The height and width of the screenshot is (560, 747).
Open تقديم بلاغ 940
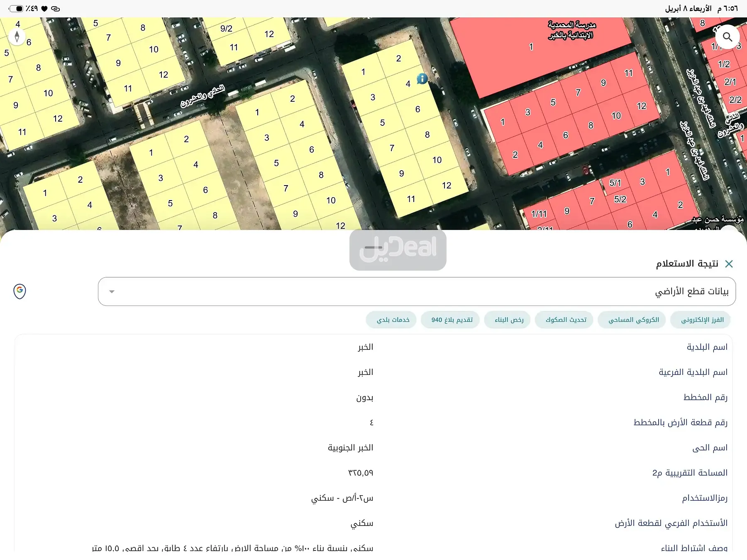(450, 320)
